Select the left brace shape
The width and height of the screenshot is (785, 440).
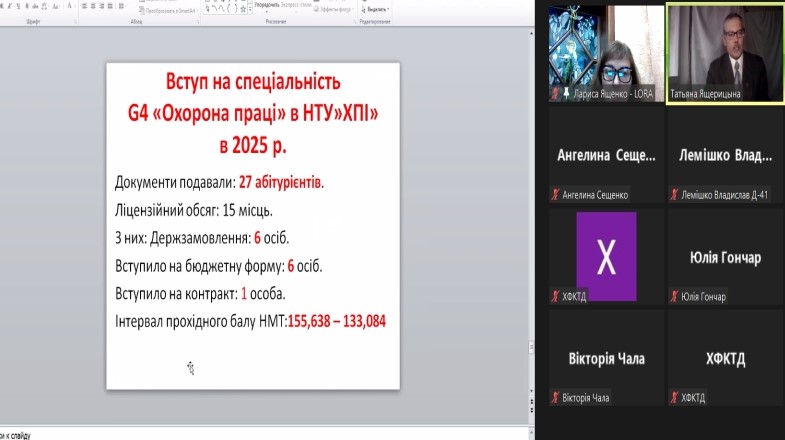pos(229,9)
